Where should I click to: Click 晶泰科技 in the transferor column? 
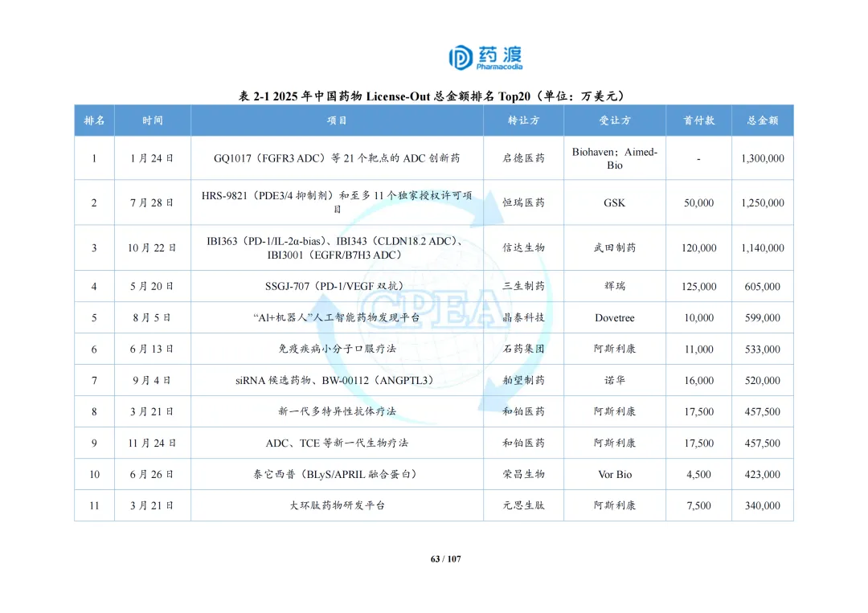(x=524, y=318)
